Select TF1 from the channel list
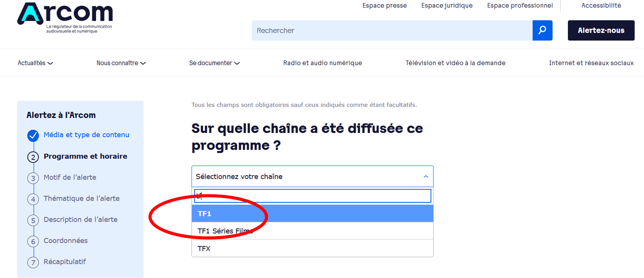Image resolution: width=644 pixels, height=278 pixels. coord(312,214)
